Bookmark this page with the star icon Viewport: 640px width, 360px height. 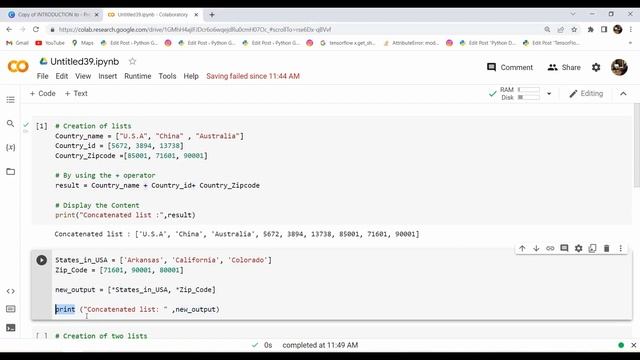[574, 29]
